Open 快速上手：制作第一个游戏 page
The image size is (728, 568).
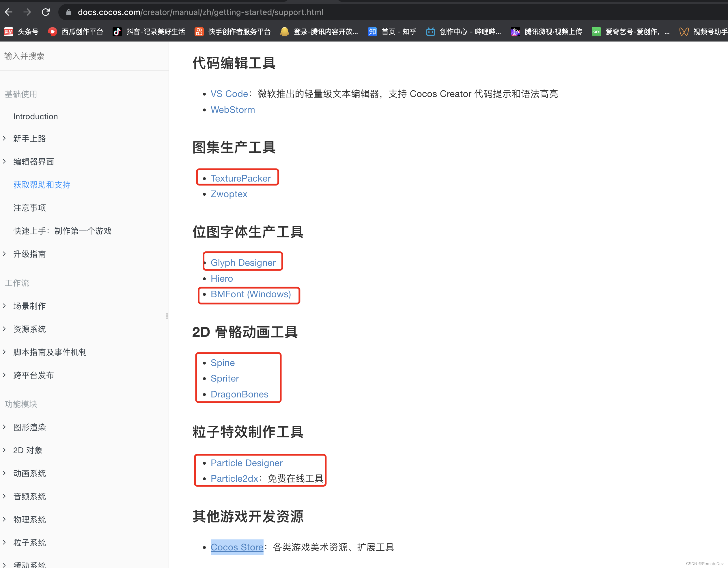click(62, 231)
